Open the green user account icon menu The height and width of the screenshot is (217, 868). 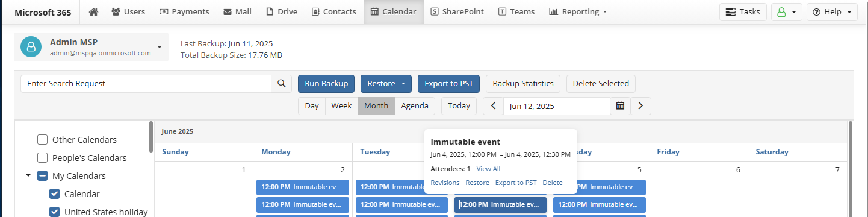pos(787,12)
